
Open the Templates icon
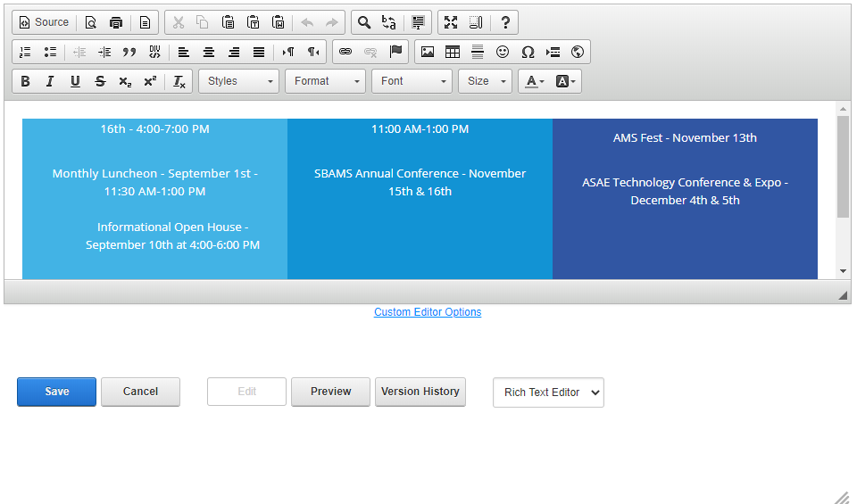pos(145,22)
